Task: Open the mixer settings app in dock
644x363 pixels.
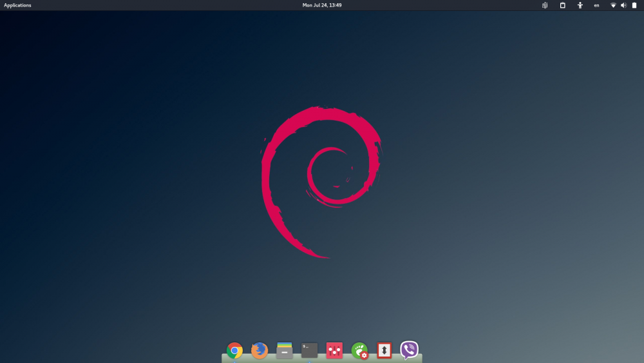Action: [x=334, y=351]
